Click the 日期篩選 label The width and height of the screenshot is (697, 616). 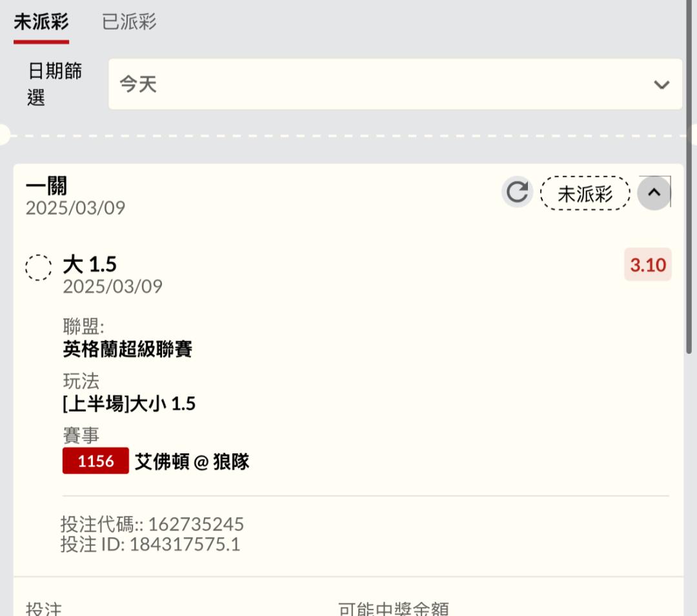[55, 84]
